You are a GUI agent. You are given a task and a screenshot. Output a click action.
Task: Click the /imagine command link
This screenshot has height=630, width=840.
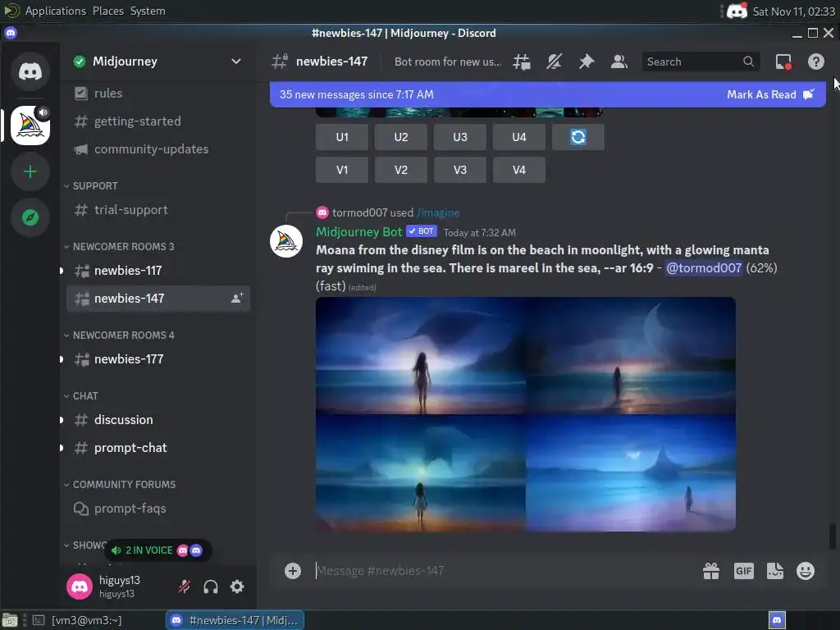pyautogui.click(x=438, y=212)
